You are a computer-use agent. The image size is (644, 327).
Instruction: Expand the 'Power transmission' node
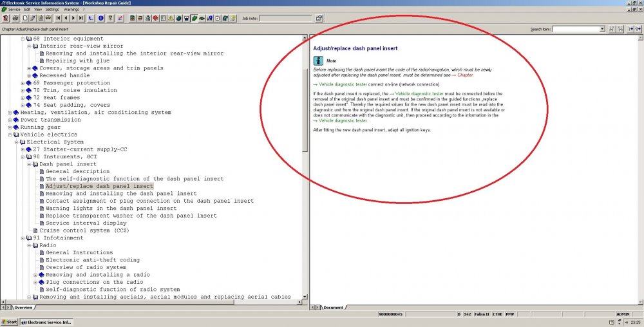10,120
